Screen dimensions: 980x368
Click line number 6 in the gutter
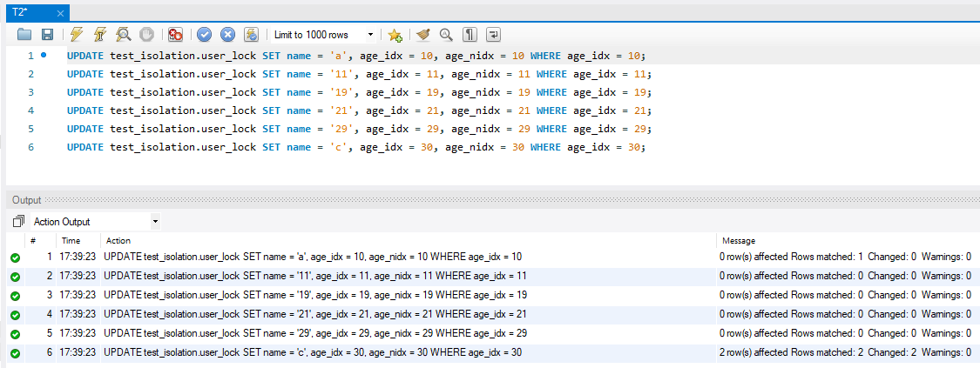tap(30, 147)
